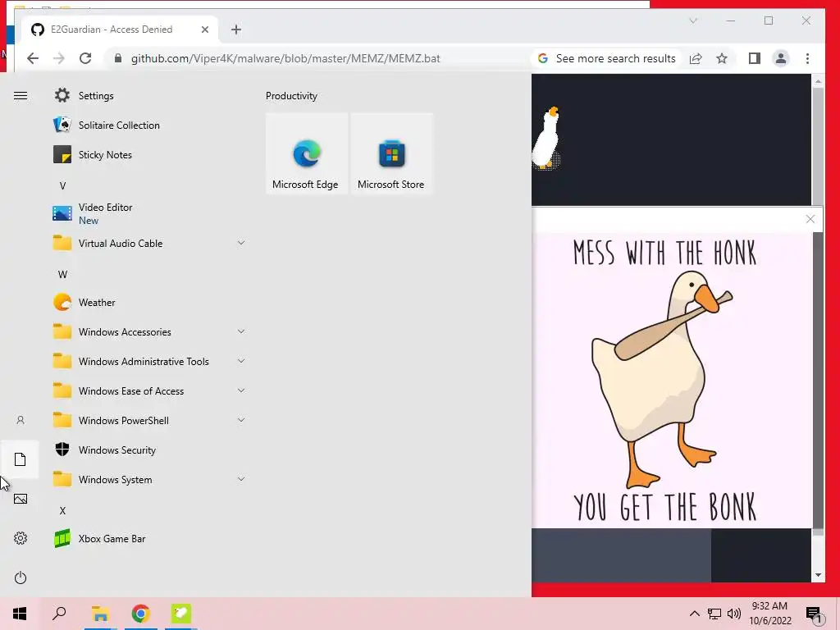Bookmark this page with the star
Image resolution: width=840 pixels, height=630 pixels.
(x=722, y=58)
